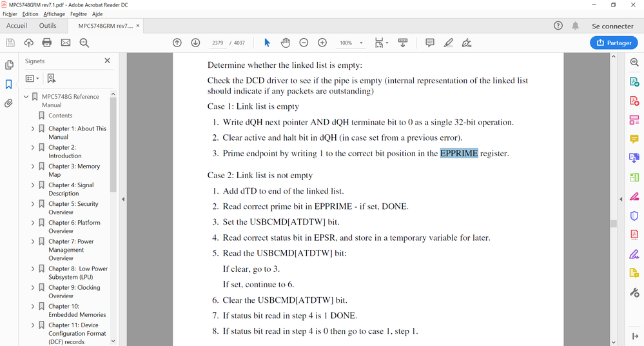Zoom in with plus icon
This screenshot has height=346, width=644.
tap(322, 43)
